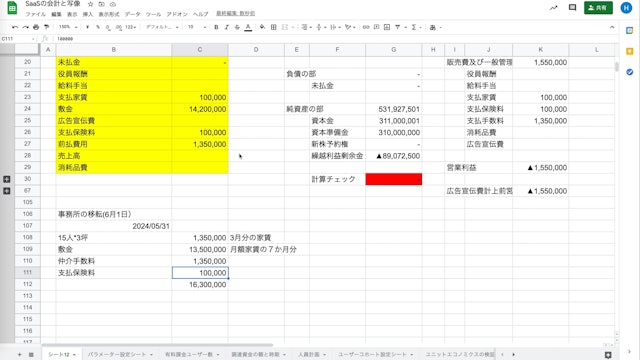Print the spreadsheet
This screenshot has width=640, height=360.
pos(36,27)
